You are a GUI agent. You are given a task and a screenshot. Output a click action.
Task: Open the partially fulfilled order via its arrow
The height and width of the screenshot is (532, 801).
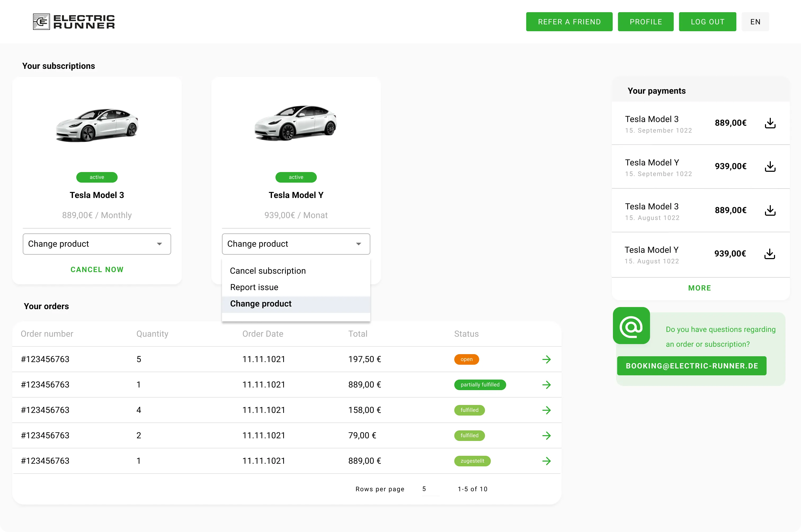(546, 385)
